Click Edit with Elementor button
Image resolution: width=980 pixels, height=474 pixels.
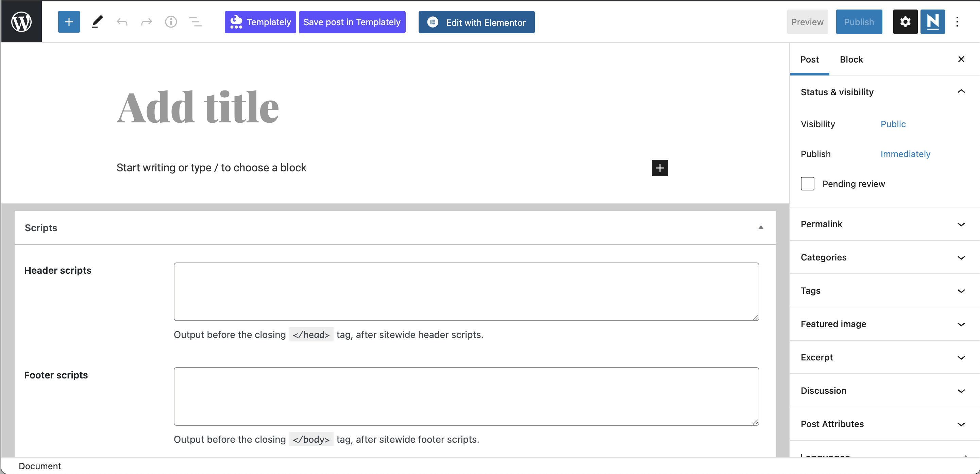coord(476,22)
